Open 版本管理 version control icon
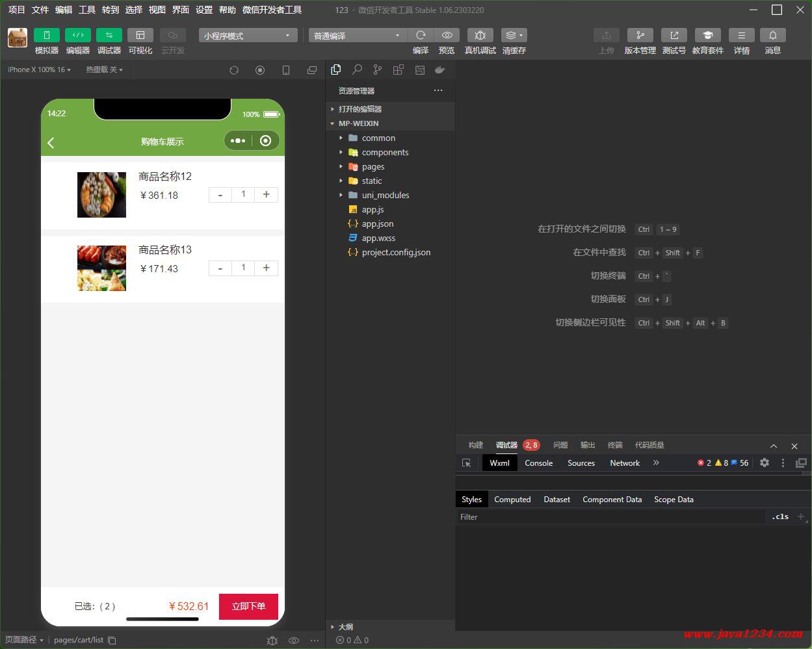Image resolution: width=812 pixels, height=649 pixels. tap(640, 35)
